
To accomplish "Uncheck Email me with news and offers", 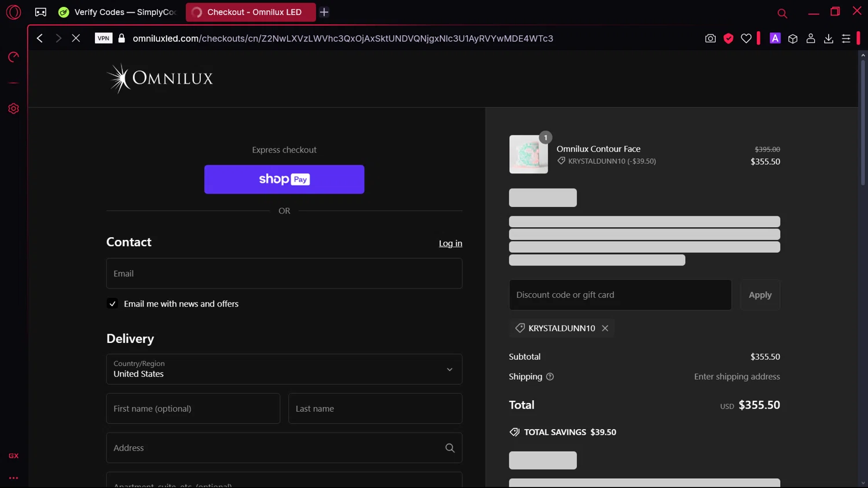I will (x=112, y=304).
